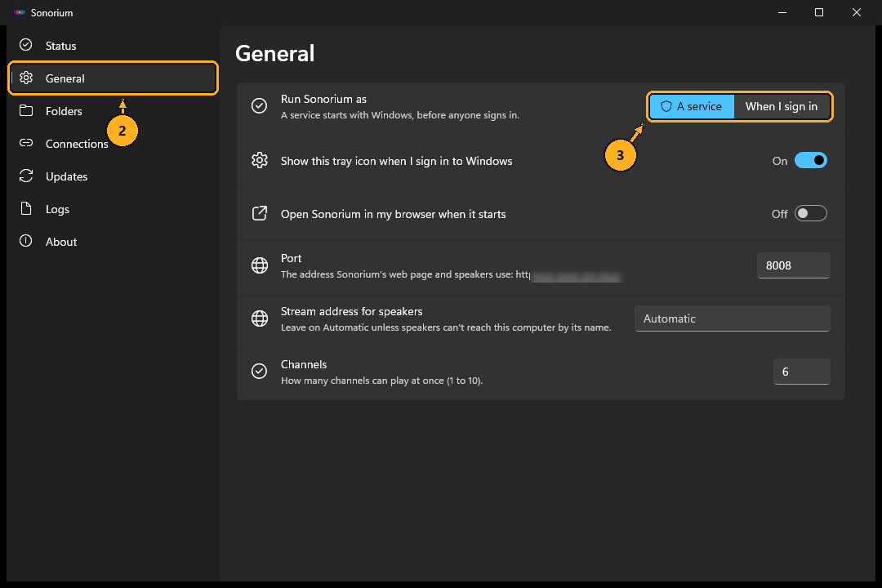Open the Status page in sidebar
Viewport: 882px width, 588px height.
click(x=113, y=46)
